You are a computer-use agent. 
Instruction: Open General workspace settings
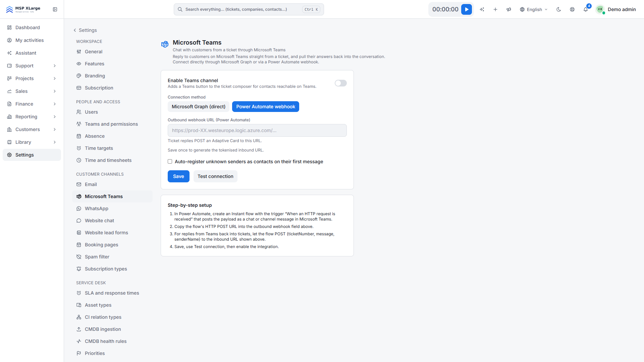point(112,52)
